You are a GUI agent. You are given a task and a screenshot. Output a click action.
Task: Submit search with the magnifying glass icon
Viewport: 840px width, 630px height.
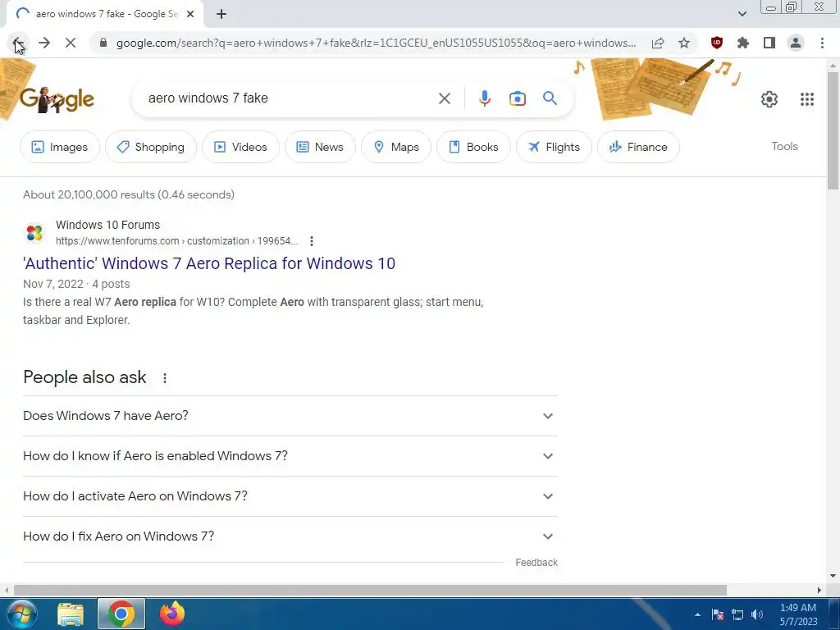tap(550, 98)
